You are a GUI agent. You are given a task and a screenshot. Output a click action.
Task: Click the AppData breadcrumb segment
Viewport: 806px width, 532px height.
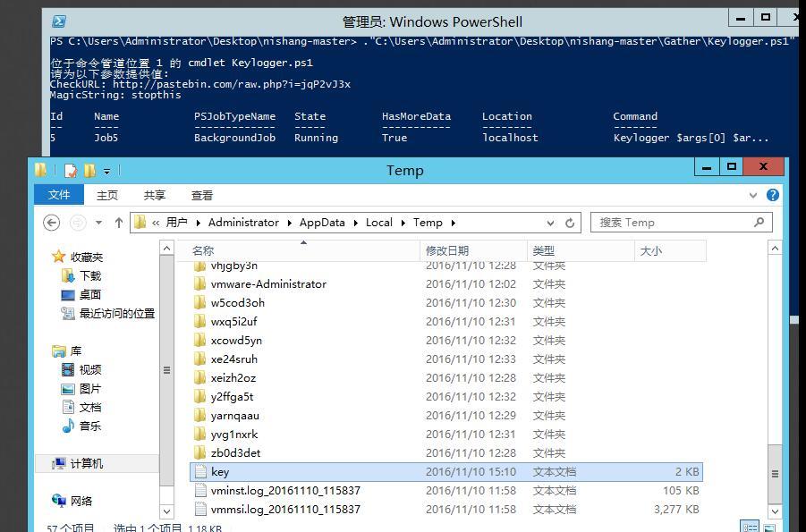tap(322, 223)
